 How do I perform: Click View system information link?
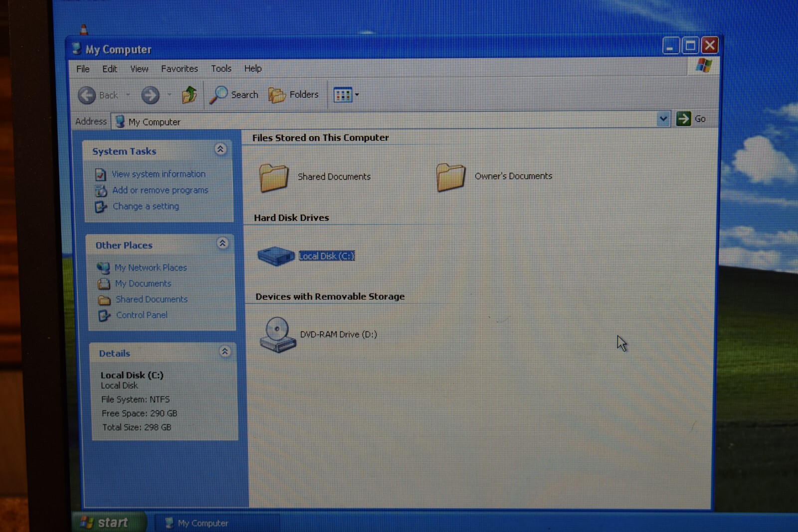click(159, 174)
